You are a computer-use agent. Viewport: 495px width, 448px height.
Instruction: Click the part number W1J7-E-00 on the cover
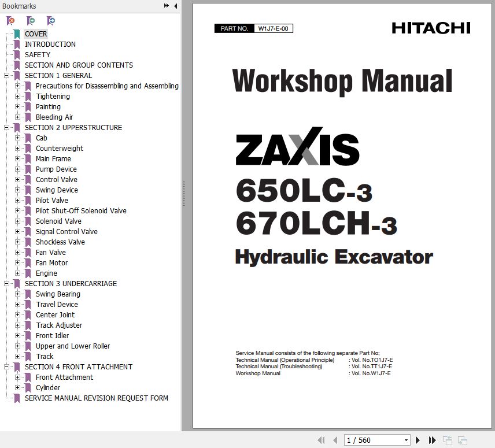click(x=273, y=28)
